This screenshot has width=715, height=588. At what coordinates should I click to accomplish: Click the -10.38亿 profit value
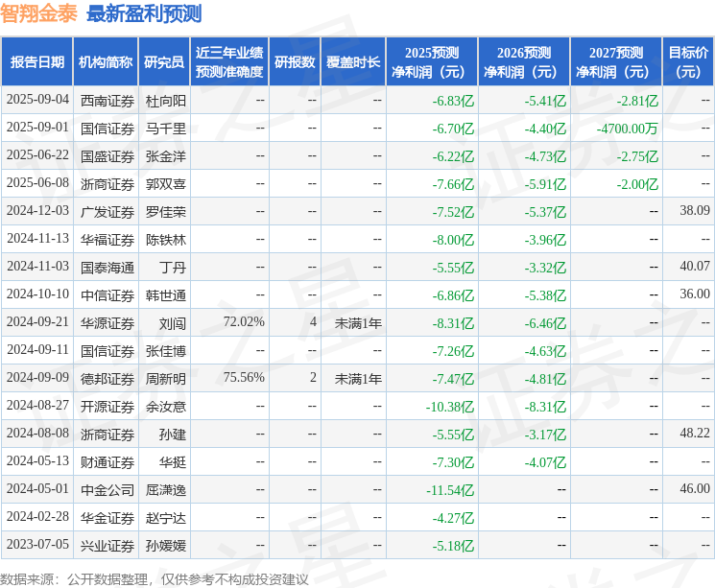[x=450, y=407]
